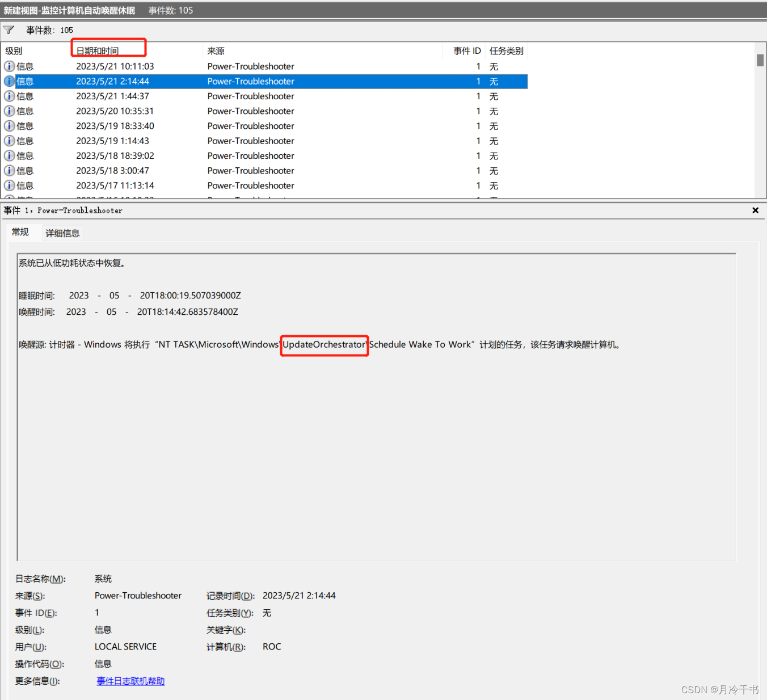Switch to the 常规 tab
Screen dimensions: 767x700
[x=20, y=232]
